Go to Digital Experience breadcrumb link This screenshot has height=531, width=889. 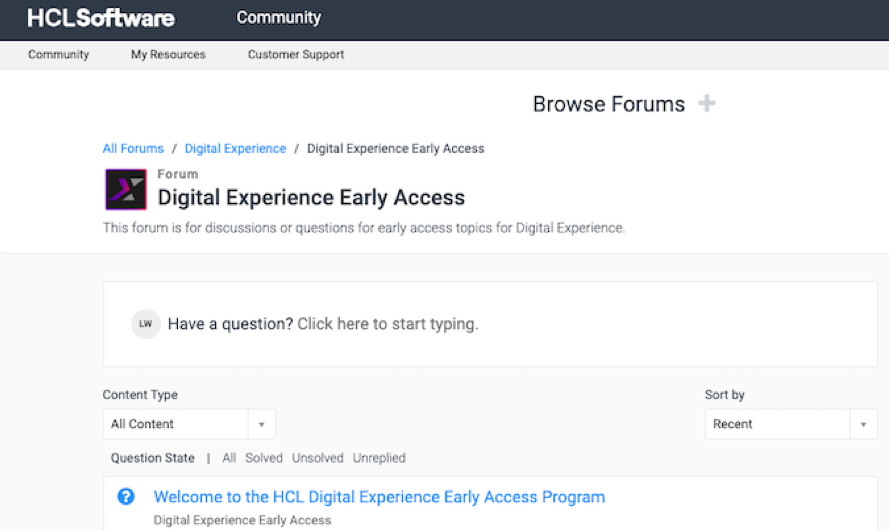pyautogui.click(x=235, y=148)
